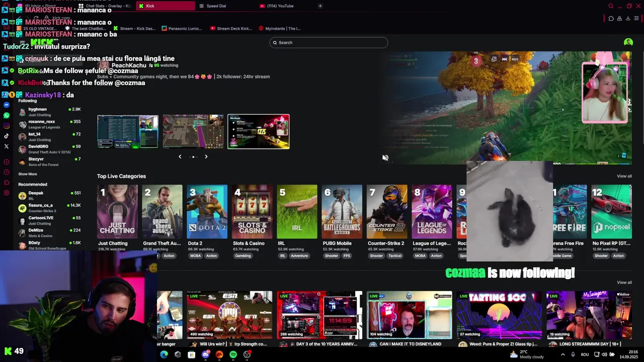Screen dimensions: 644x362
Task: Expand Show More in Following list
Action: click(28, 174)
